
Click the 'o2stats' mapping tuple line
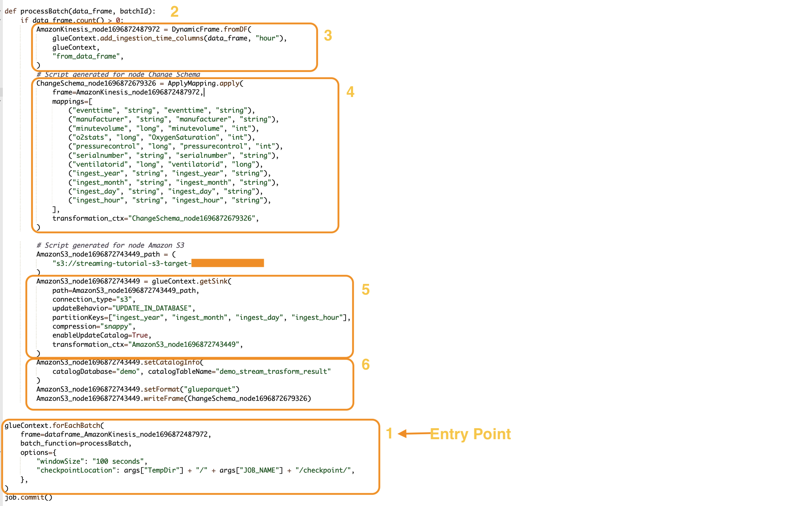(161, 138)
